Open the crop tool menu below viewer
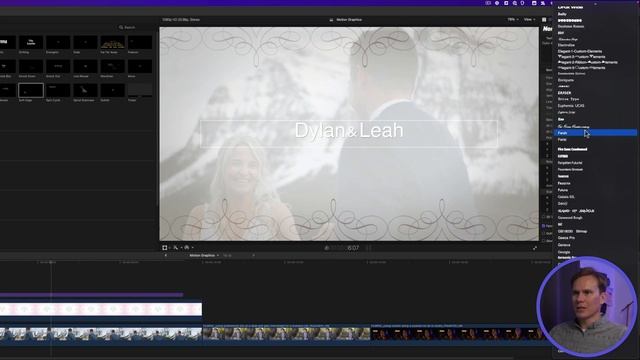Image resolution: width=640 pixels, height=360 pixels. [177, 248]
